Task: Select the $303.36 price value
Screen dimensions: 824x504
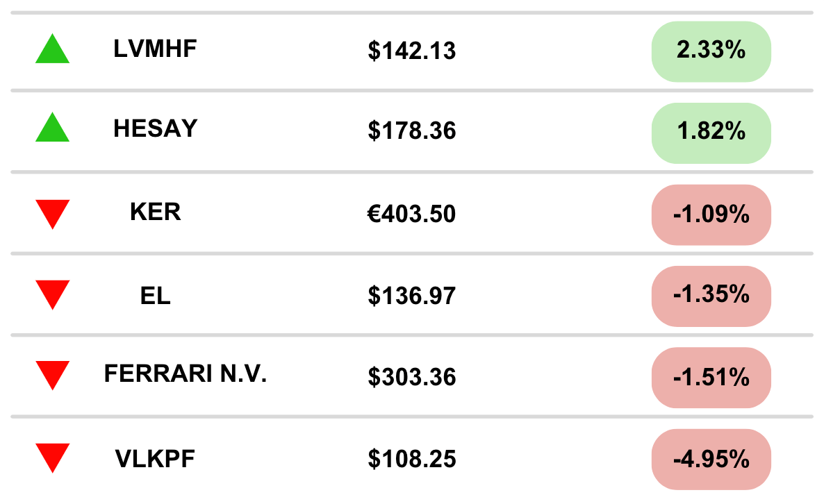Action: [411, 377]
